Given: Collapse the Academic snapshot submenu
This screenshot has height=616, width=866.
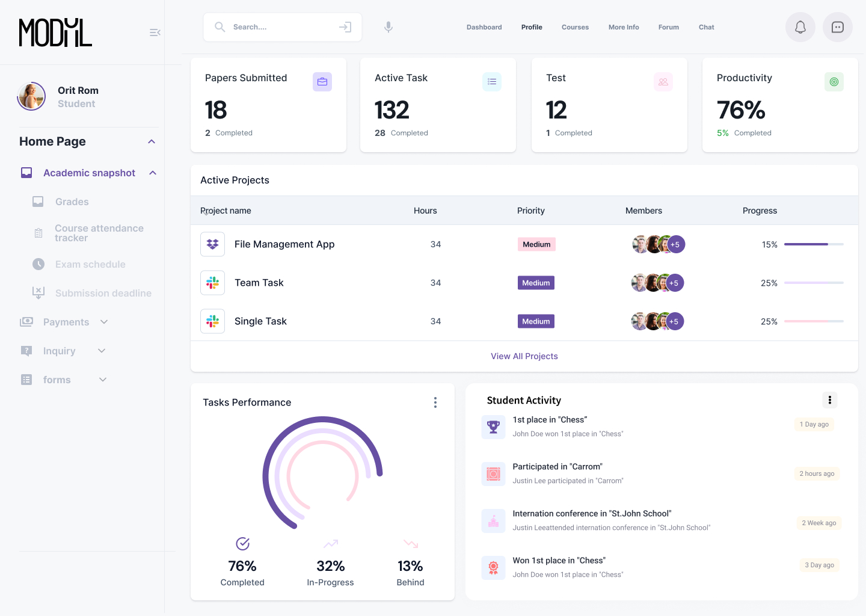Looking at the screenshot, I should [x=153, y=173].
